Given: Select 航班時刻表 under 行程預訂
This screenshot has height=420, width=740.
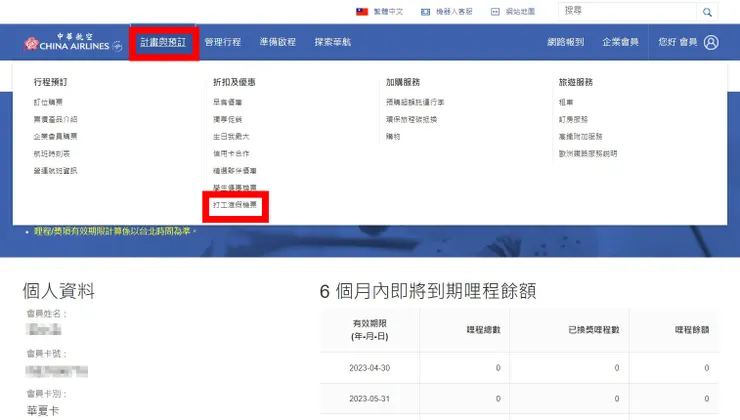Looking at the screenshot, I should [52, 153].
